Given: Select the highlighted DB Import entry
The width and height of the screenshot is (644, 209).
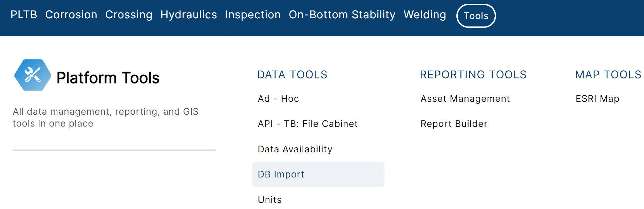Looking at the screenshot, I should pyautogui.click(x=318, y=174).
